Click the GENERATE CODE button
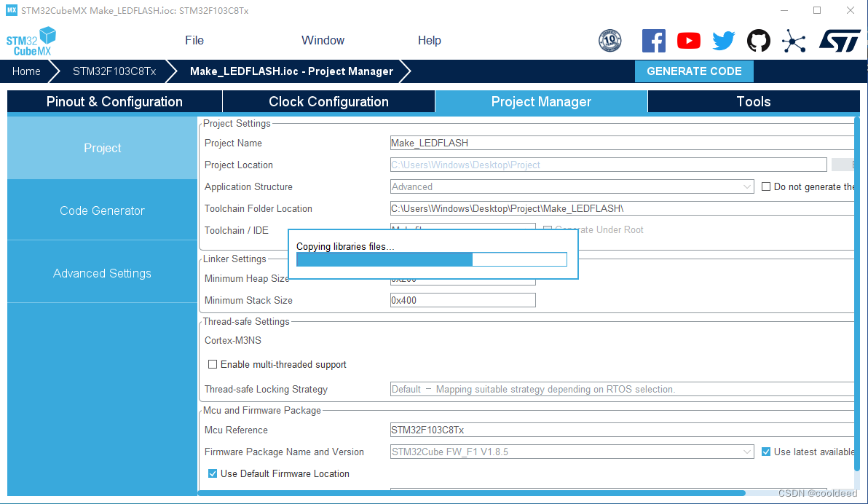This screenshot has height=504, width=868. click(694, 71)
